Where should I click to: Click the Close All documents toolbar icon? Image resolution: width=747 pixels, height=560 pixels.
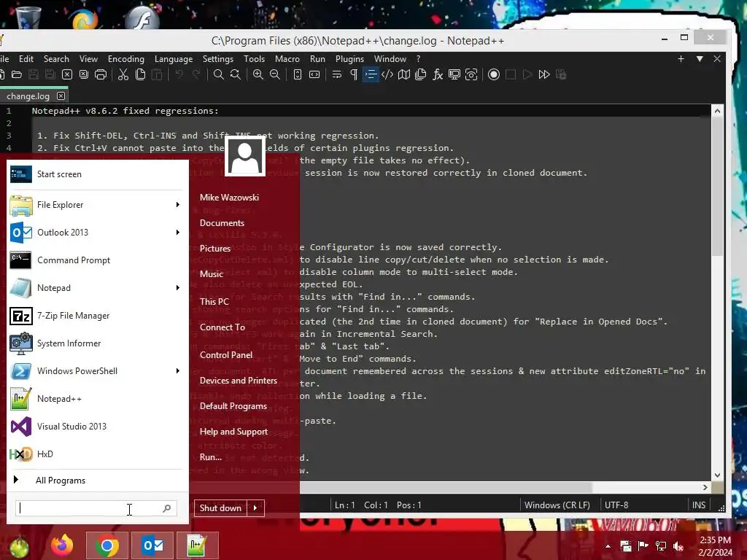pos(84,75)
